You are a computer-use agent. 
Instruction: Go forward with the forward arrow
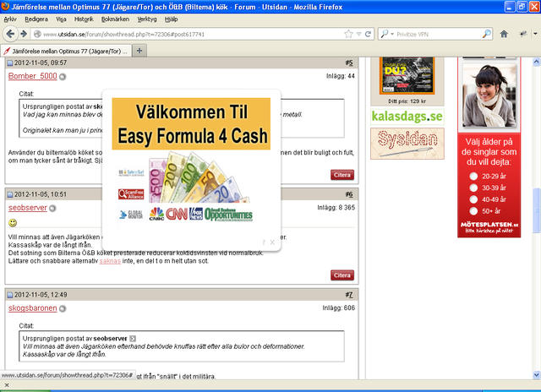[x=24, y=34]
